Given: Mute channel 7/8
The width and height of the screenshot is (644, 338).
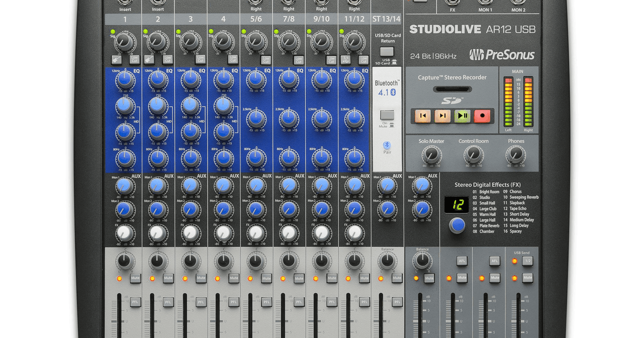Looking at the screenshot, I should (x=299, y=278).
